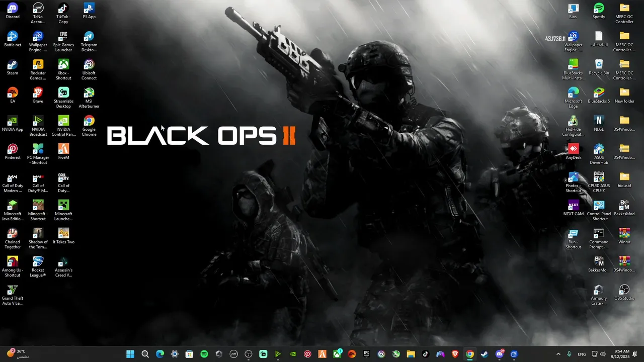Image resolution: width=644 pixels, height=362 pixels.
Task: Open the Windows Start menu
Action: pyautogui.click(x=130, y=354)
